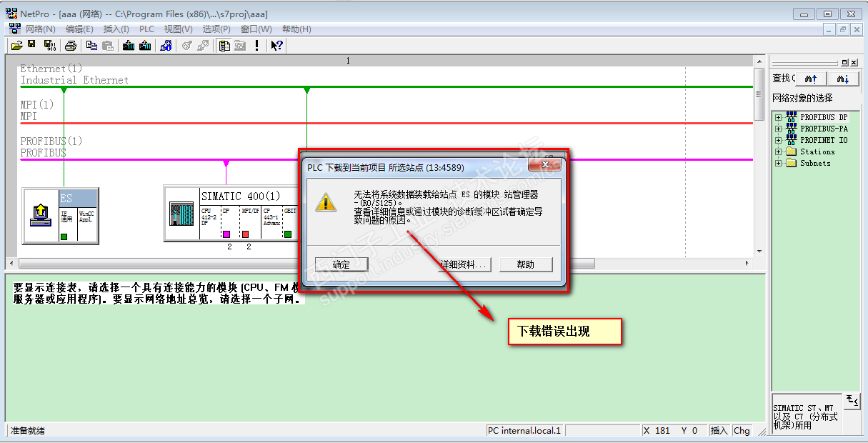Select the SIMATIC 400(1) rack icon
Viewport: 868px width, 443px height.
(x=181, y=214)
